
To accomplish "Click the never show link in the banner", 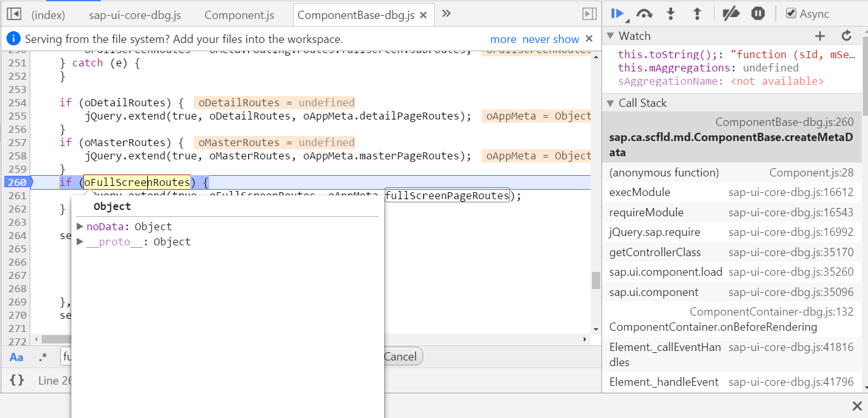I will click(552, 39).
